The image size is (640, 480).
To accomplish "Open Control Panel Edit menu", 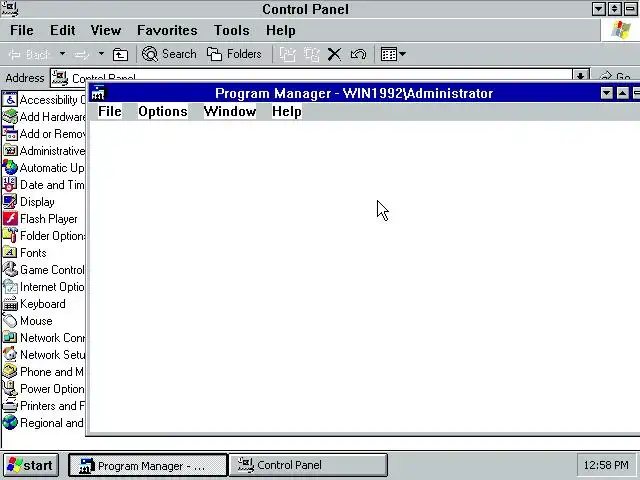I will 62,30.
